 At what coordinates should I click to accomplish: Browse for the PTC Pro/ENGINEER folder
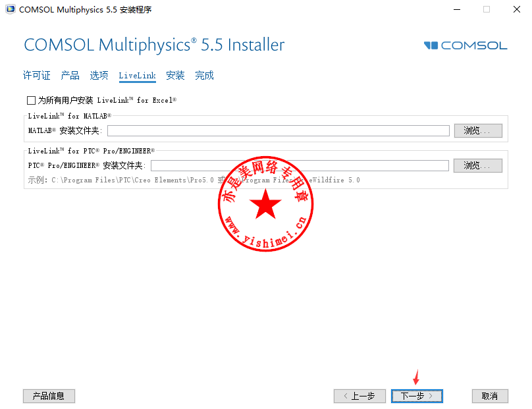(478, 165)
